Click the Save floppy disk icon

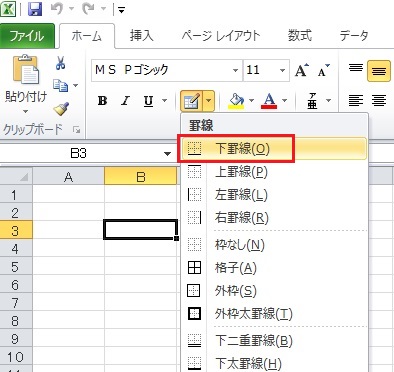tap(35, 9)
